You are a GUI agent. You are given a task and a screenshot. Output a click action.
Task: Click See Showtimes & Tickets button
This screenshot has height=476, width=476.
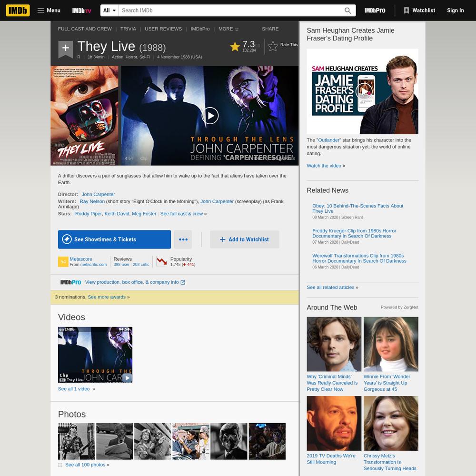click(114, 239)
